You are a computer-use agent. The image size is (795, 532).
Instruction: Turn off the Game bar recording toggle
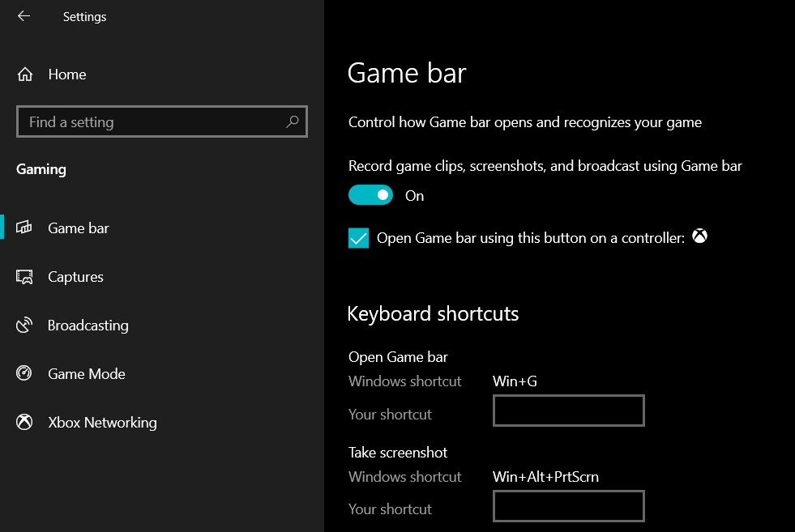pos(370,195)
